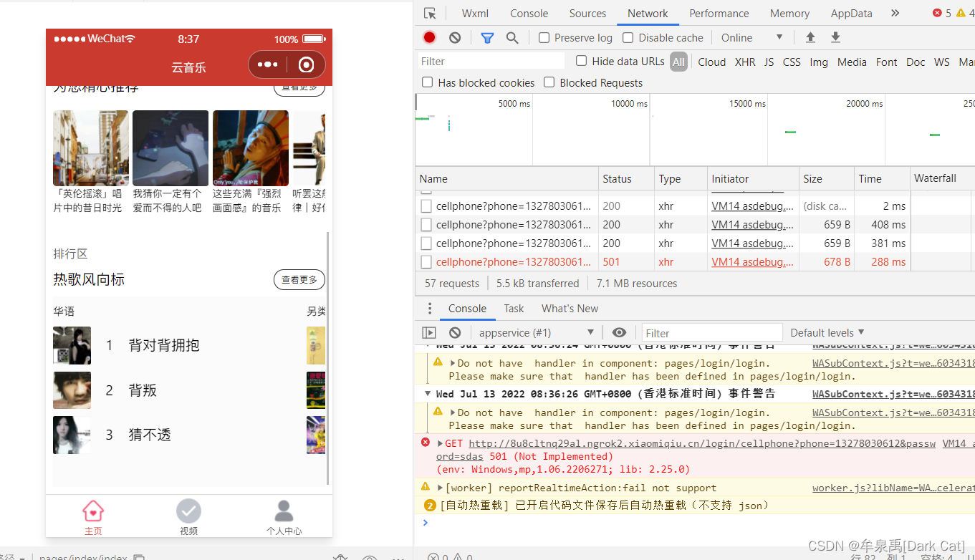
Task: Switch to the Wxml tab
Action: [x=475, y=14]
